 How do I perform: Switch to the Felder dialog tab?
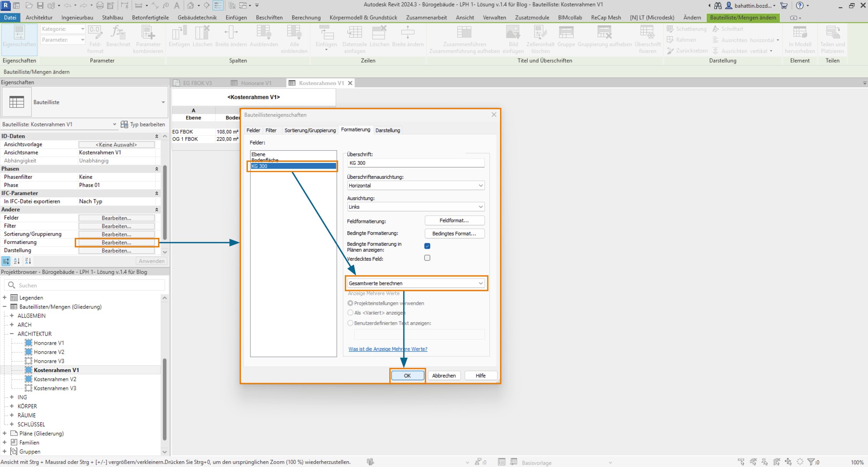point(253,130)
